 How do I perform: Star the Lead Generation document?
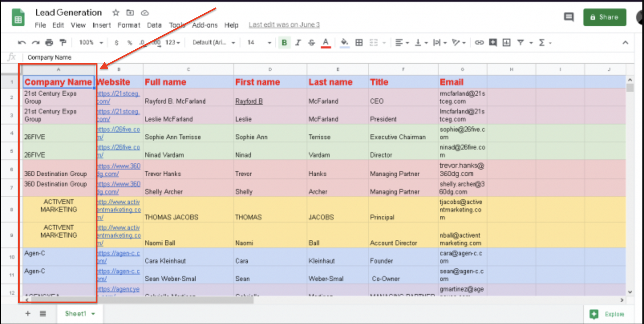click(x=116, y=12)
